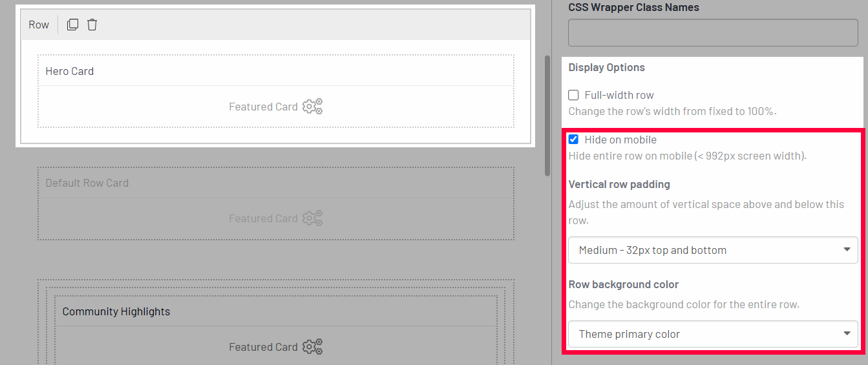868x365 pixels.
Task: Open Hero Card's Featured Card gear settings
Action: [312, 107]
